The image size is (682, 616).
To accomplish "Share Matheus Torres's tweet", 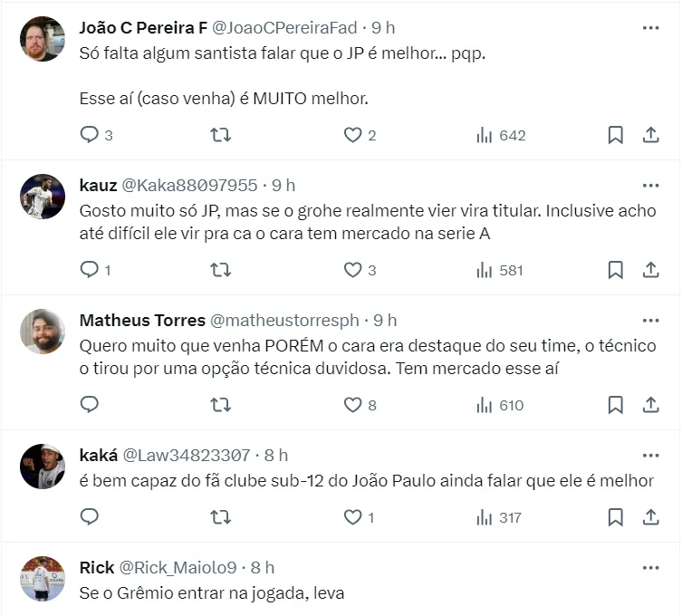I will tap(650, 405).
